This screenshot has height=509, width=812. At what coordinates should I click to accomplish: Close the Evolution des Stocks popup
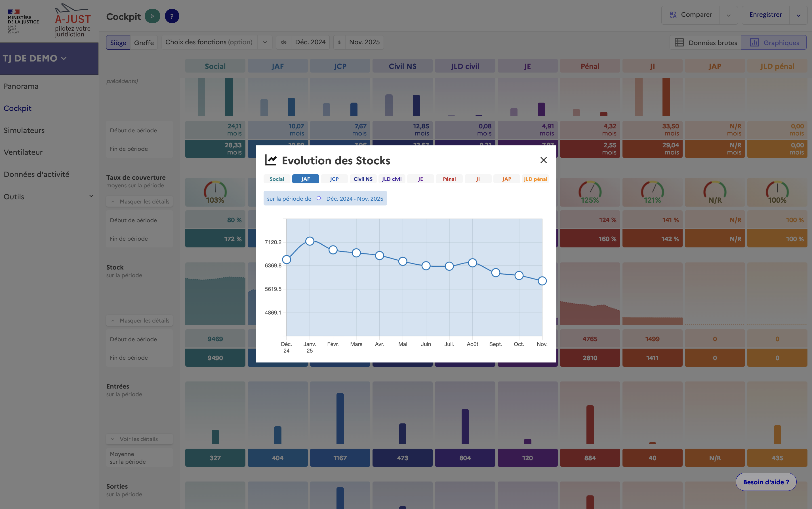[x=543, y=160]
